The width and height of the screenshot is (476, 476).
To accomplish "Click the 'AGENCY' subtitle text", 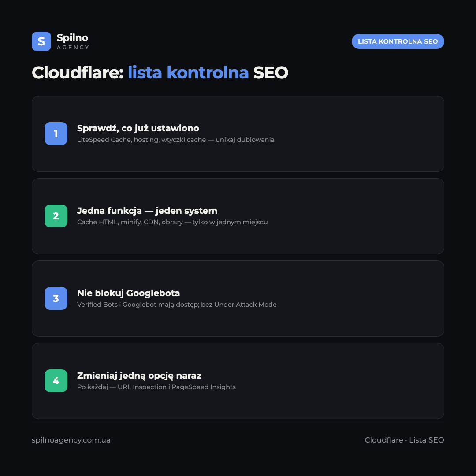I will pos(73,47).
